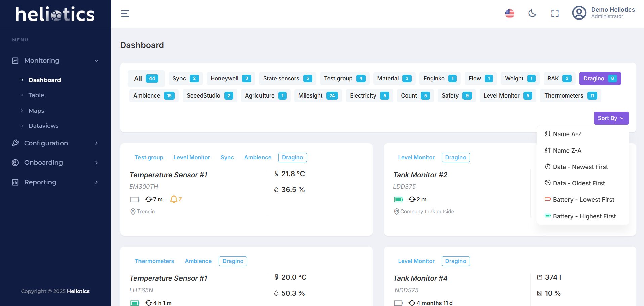Click the Thermometers tag on LHT65N card
Screen dimensions: 644x306
point(154,261)
